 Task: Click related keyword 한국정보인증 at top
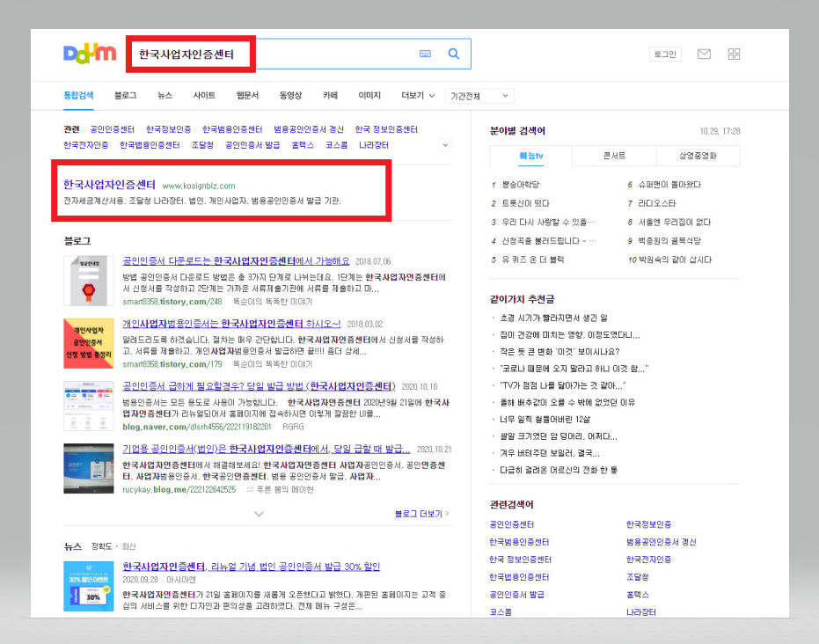[168, 129]
